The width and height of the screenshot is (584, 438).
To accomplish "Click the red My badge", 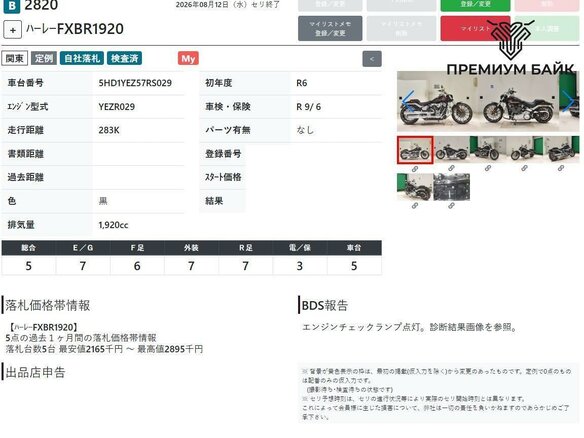I will 188,58.
